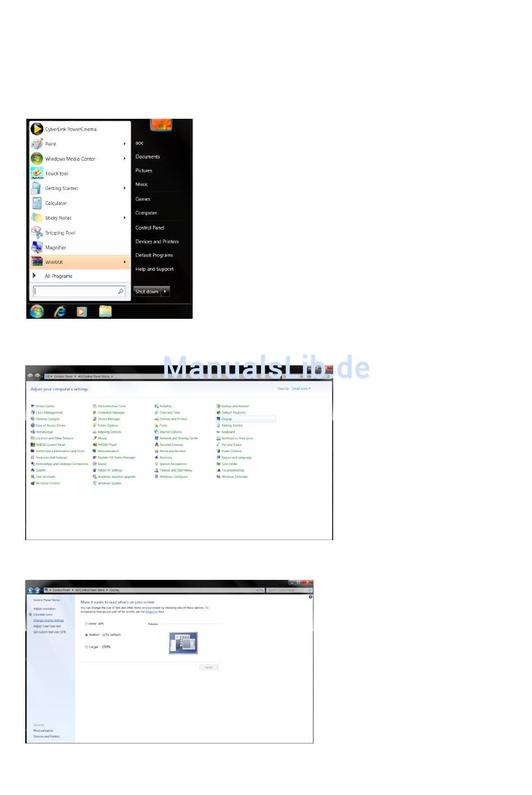Open Devices and Printers from Start menu
The image size is (532, 795).
[x=157, y=241]
